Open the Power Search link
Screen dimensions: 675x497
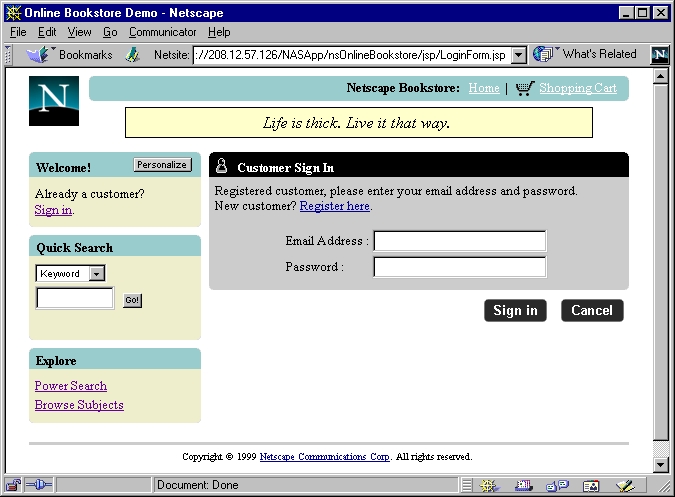tap(71, 386)
